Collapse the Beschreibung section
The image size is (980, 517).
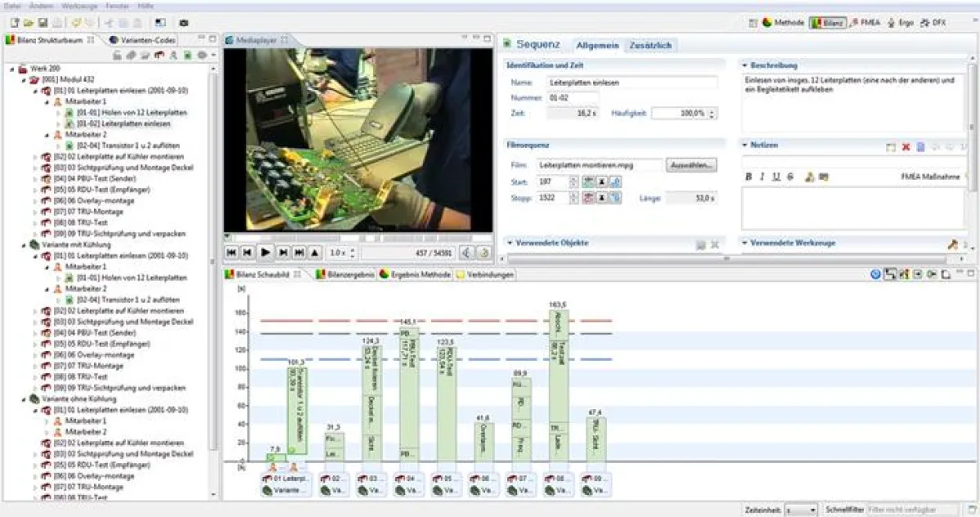coord(745,65)
